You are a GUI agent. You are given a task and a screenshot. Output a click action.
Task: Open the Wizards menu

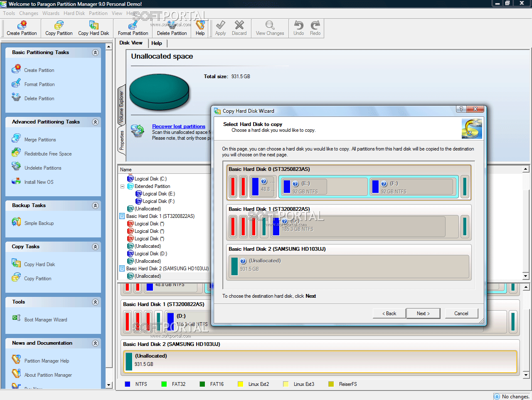[51, 13]
